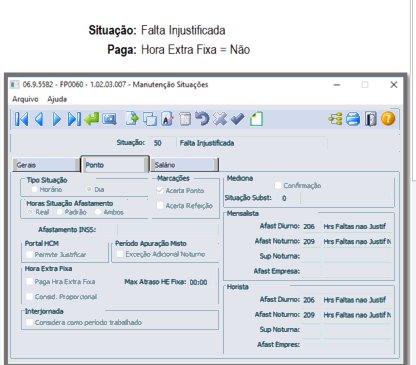Go to the previous record
Image resolution: width=416 pixels, height=365 pixels.
(39, 119)
